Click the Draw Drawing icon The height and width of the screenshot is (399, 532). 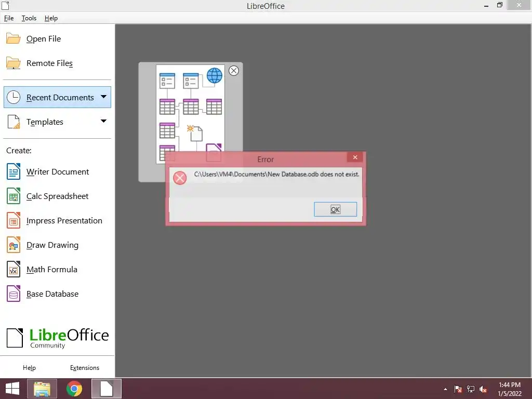(x=14, y=245)
